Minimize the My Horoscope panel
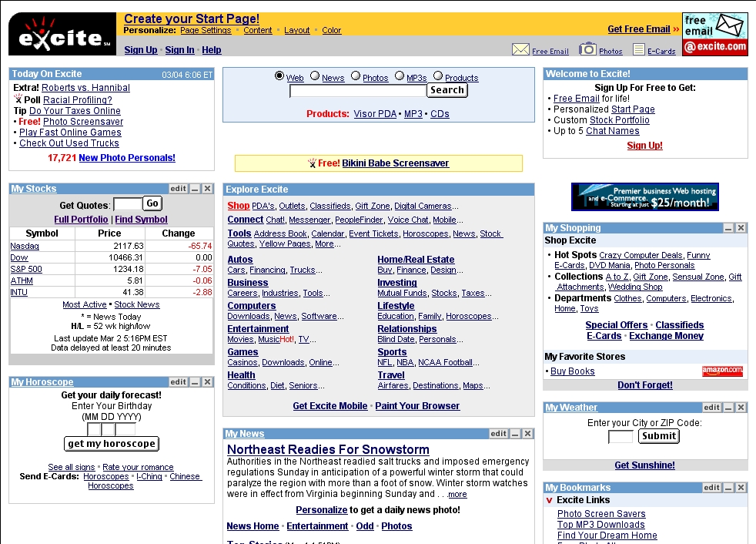The width and height of the screenshot is (756, 544). 195,382
